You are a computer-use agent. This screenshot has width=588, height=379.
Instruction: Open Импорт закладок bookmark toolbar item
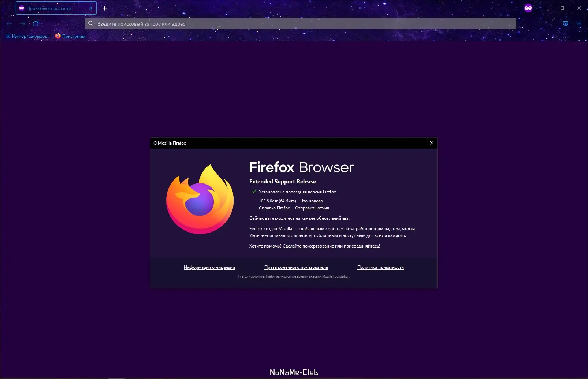click(x=28, y=36)
